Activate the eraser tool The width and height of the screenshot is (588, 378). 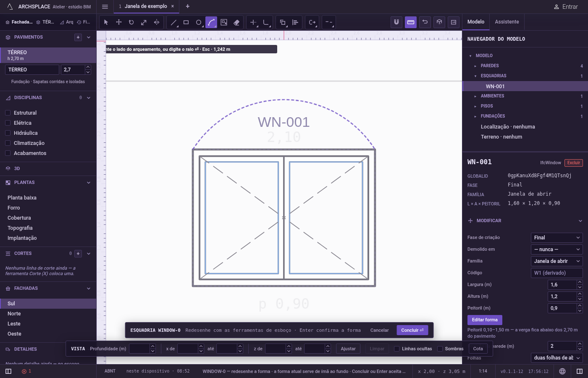coord(236,22)
